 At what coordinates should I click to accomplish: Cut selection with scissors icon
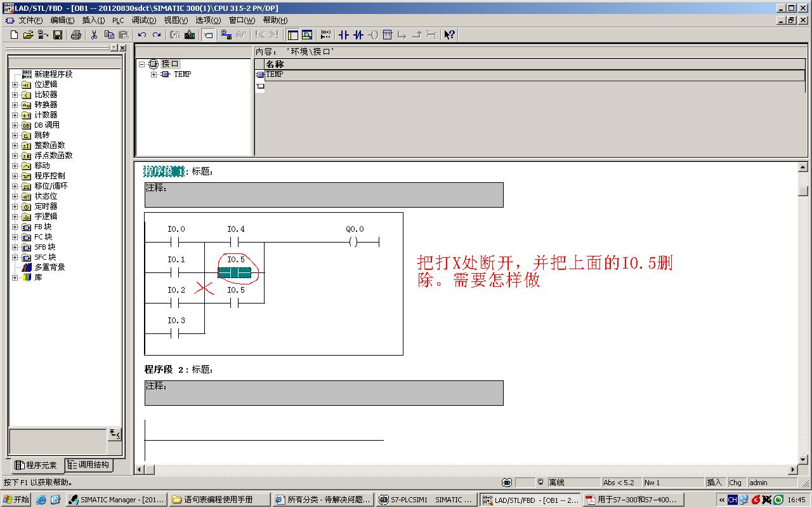click(94, 35)
